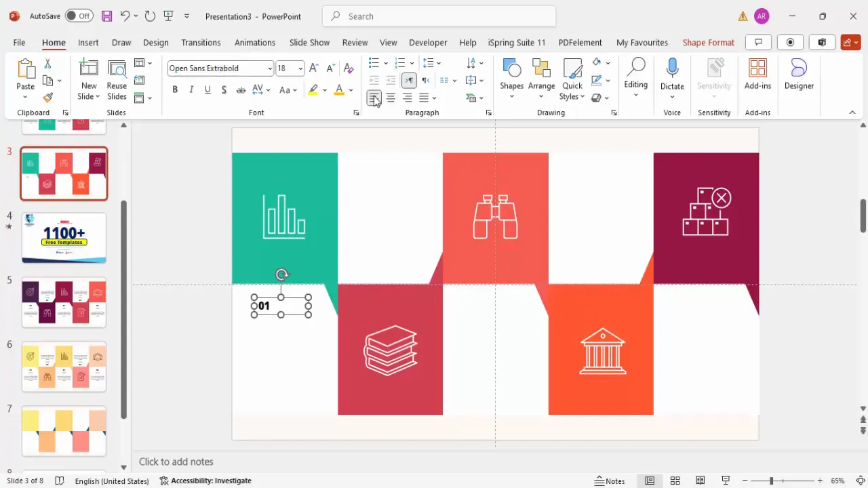Click the text highlight color pen
868x488 pixels.
[313, 89]
